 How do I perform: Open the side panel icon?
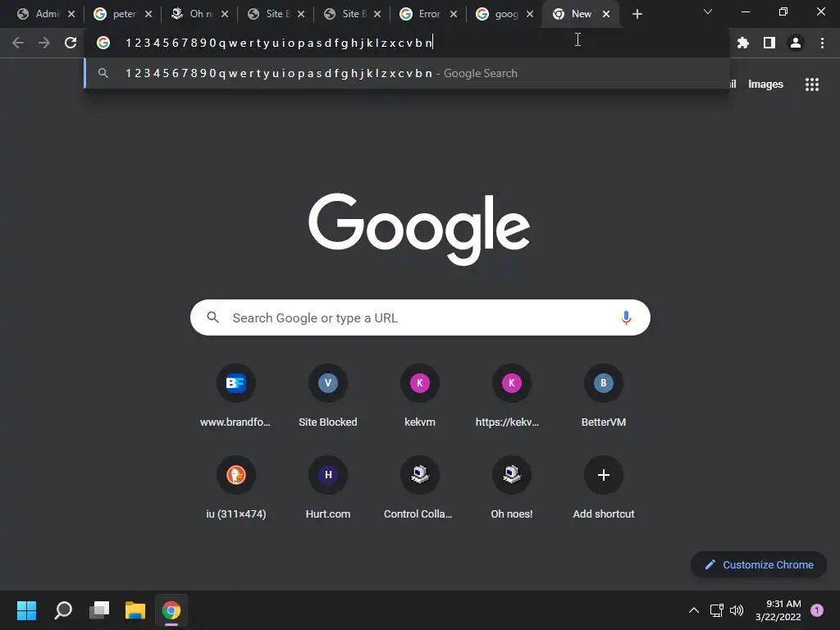point(769,43)
